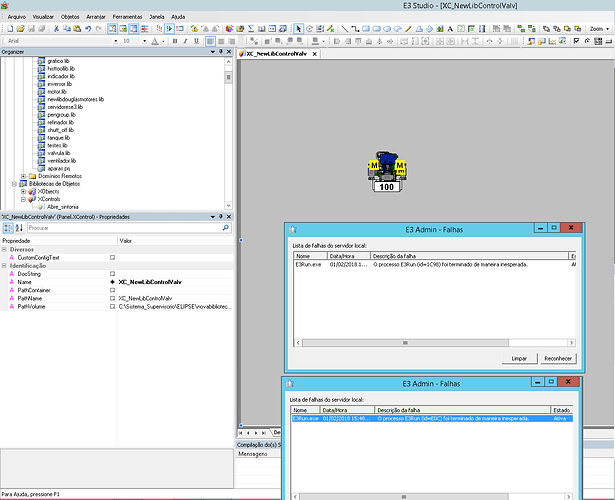This screenshot has width=615, height=500.
Task: Select the Line drawing tool
Action: click(x=344, y=29)
